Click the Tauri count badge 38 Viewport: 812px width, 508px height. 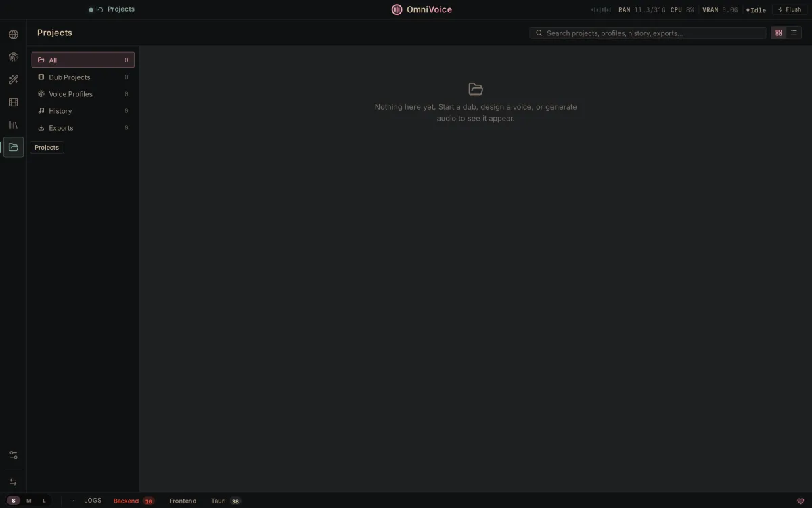[235, 501]
